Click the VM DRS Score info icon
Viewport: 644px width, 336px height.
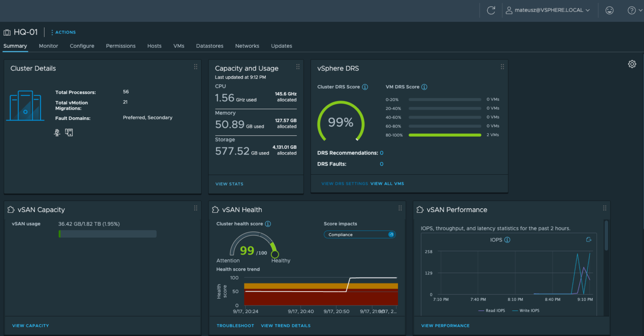[424, 87]
